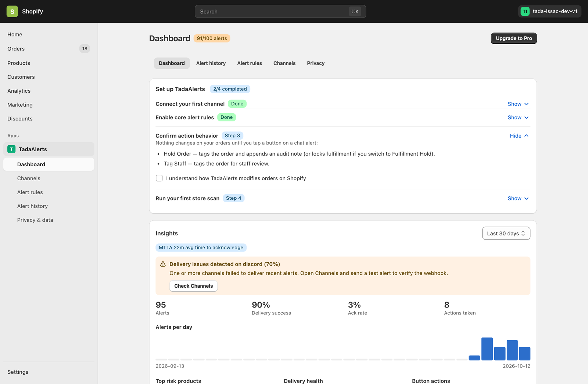Select TadaAlerts app in the sidebar
This screenshot has width=588, height=384.
pyautogui.click(x=49, y=149)
